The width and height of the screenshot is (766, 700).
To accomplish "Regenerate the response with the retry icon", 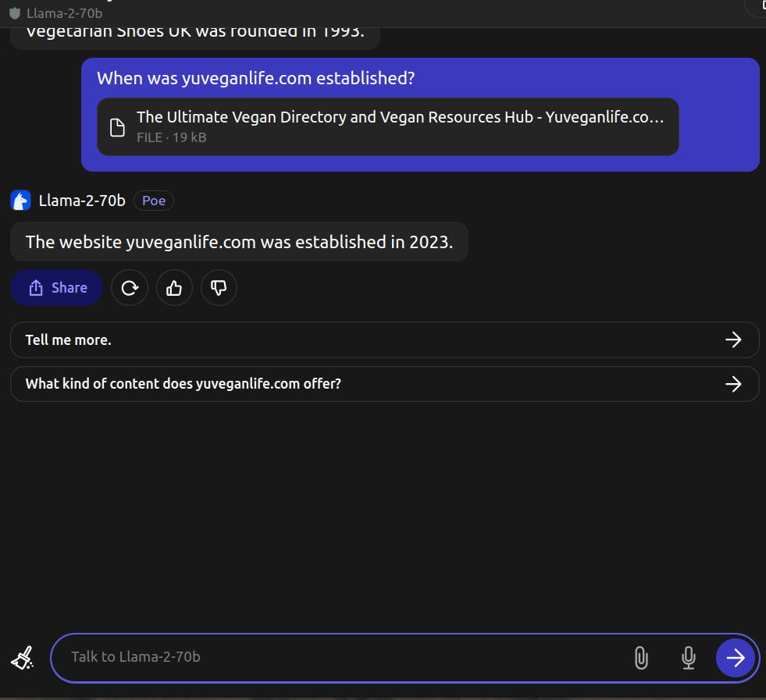I will click(130, 288).
